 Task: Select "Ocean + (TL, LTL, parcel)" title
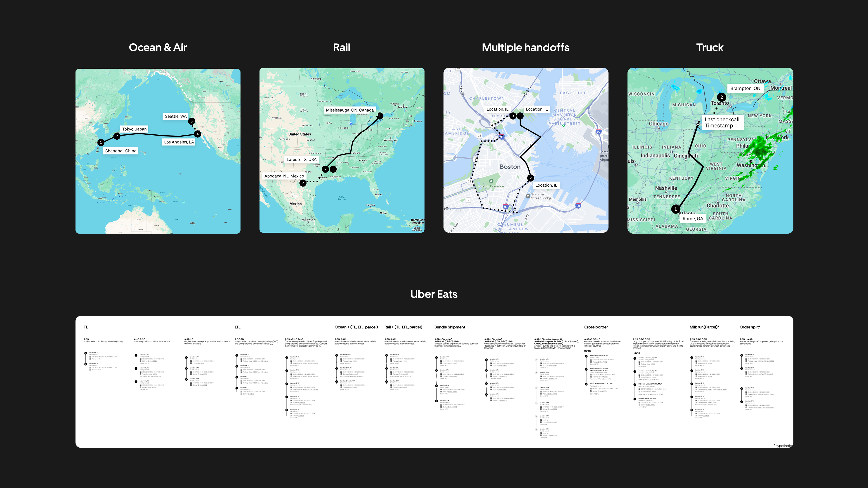coord(356,327)
